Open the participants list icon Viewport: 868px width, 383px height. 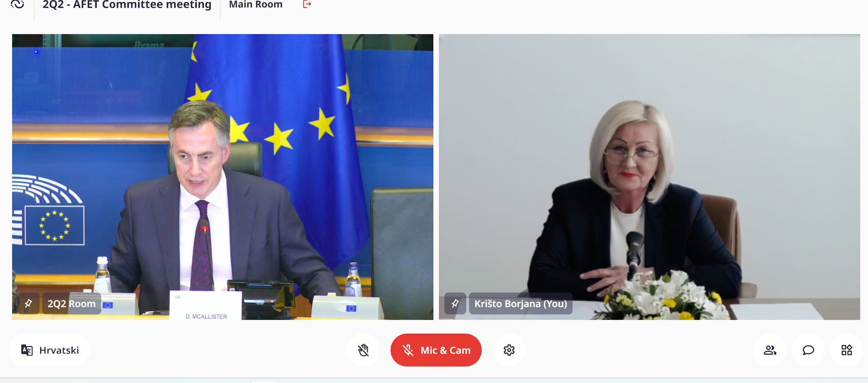pyautogui.click(x=770, y=350)
